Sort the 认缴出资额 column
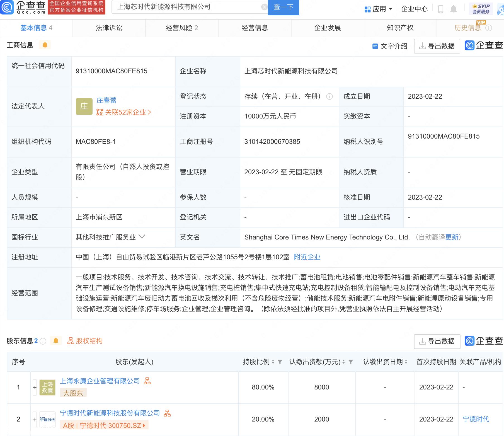The image size is (504, 436). pyautogui.click(x=344, y=362)
